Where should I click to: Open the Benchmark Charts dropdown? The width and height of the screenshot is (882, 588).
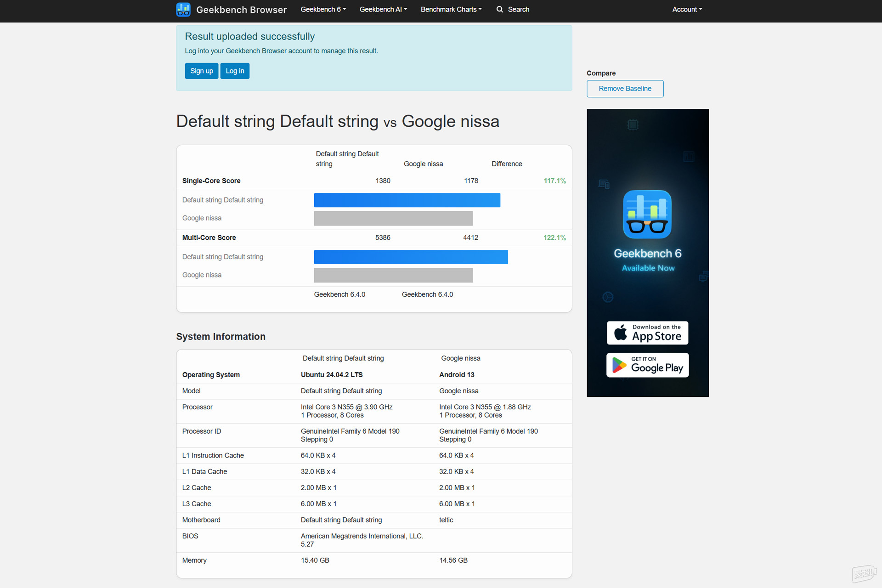(x=451, y=9)
